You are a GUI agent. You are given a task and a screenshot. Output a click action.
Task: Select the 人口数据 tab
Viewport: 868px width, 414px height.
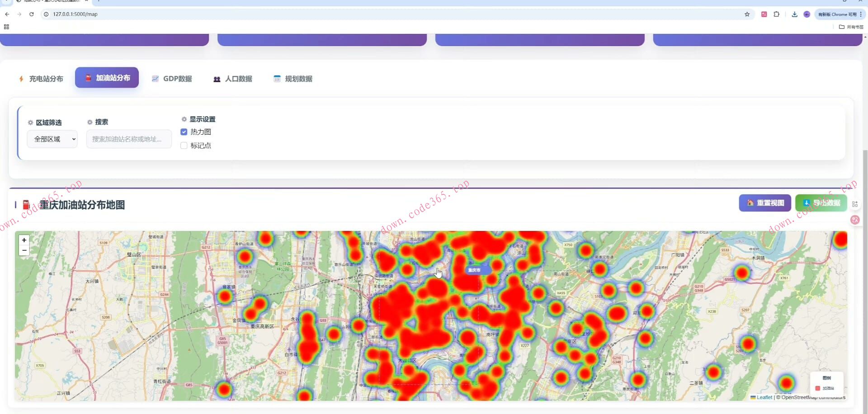[233, 79]
